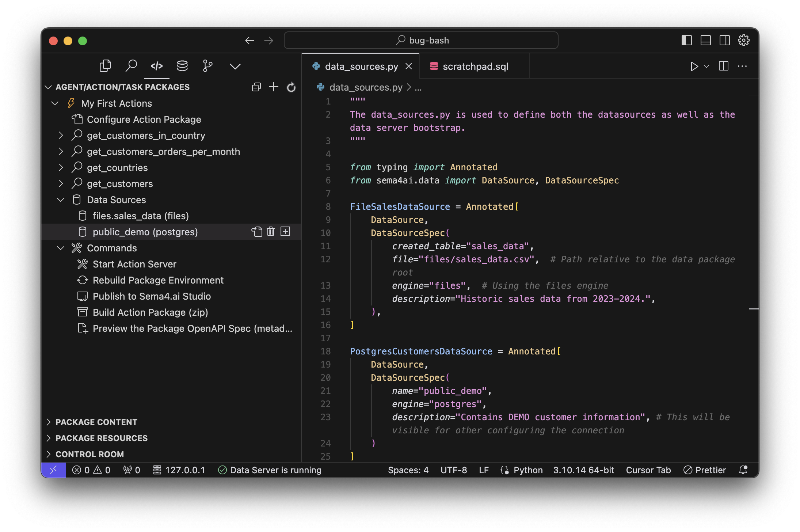Toggle the secondary sidebar layout icon
The height and width of the screenshot is (532, 800).
coord(725,40)
